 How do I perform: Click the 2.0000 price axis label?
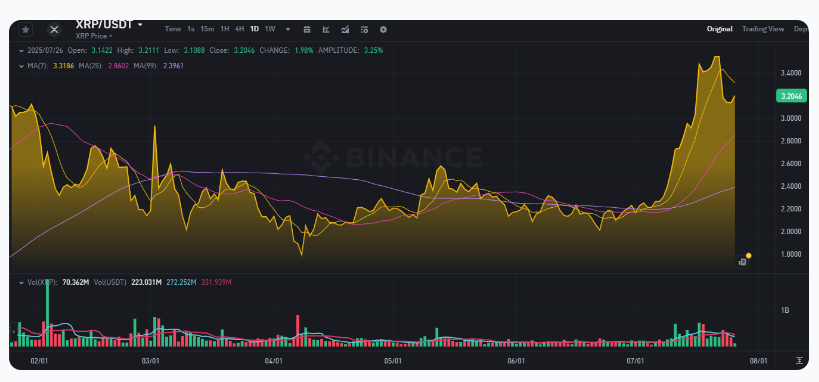point(792,231)
